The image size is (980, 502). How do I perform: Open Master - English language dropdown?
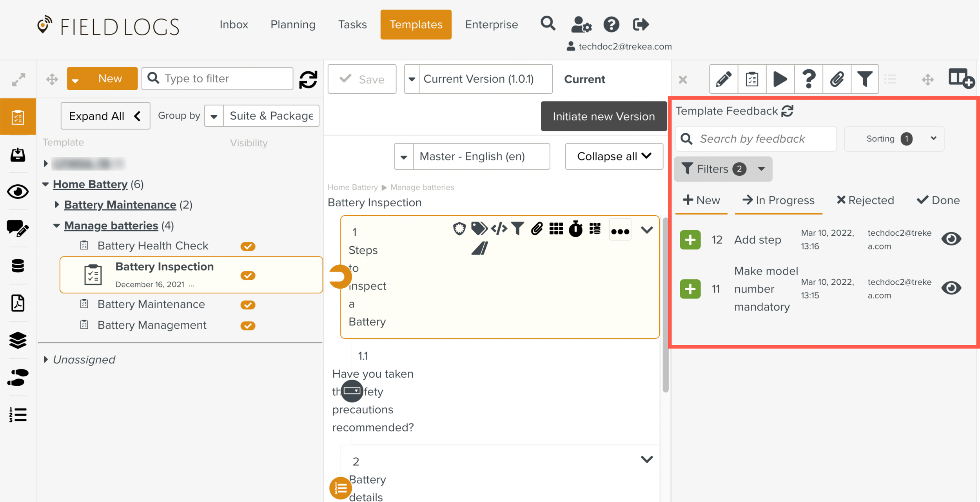coord(472,156)
